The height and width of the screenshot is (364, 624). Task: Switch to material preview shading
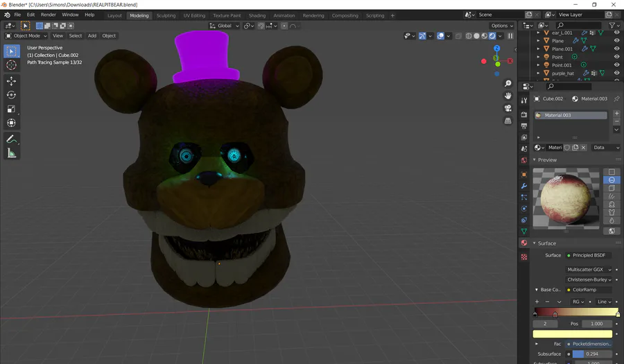[485, 36]
